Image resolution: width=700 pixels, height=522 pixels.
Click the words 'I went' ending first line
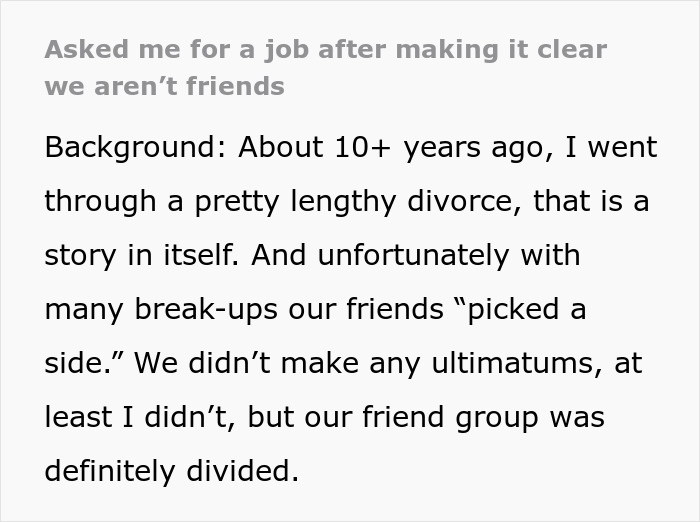click(611, 148)
